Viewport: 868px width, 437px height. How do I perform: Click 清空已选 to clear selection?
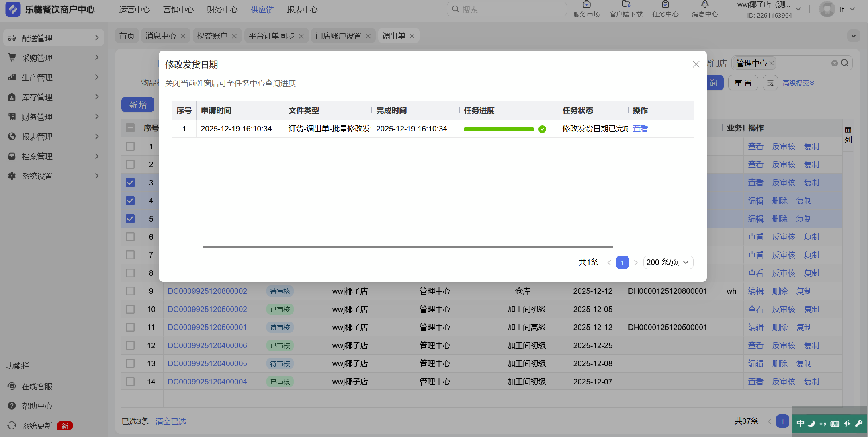click(x=170, y=421)
